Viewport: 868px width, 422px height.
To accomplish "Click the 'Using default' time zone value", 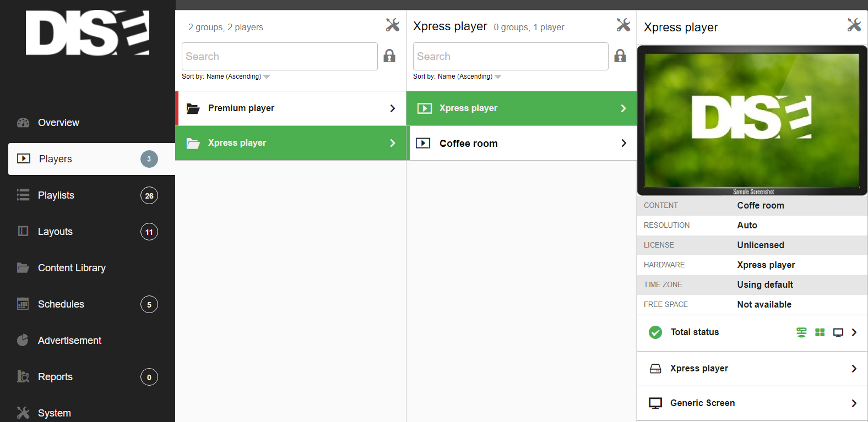I will click(765, 285).
